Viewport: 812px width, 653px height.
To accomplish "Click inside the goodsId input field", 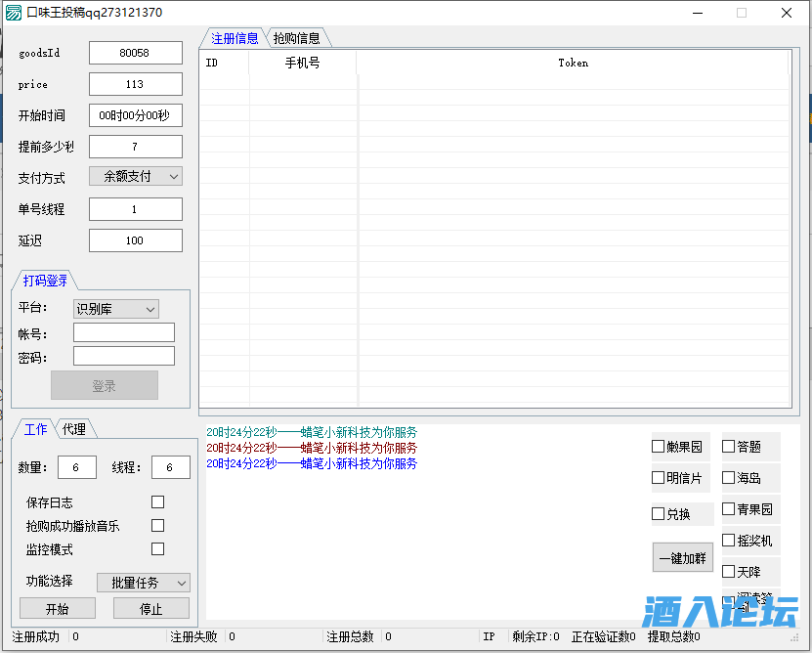I will tap(135, 52).
